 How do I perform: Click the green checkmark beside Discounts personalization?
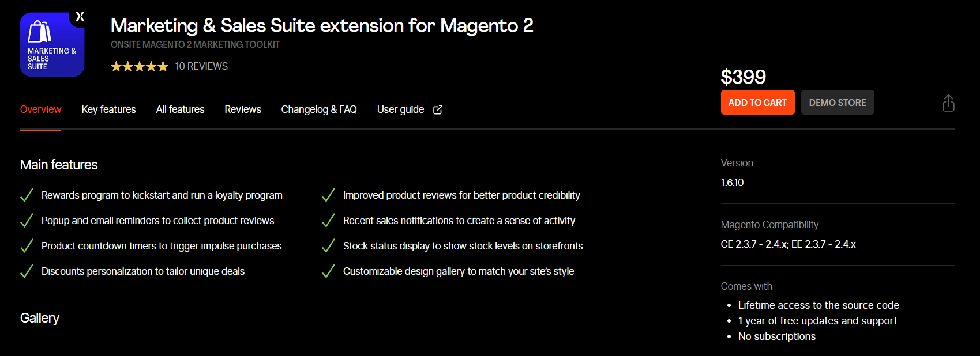click(x=27, y=271)
